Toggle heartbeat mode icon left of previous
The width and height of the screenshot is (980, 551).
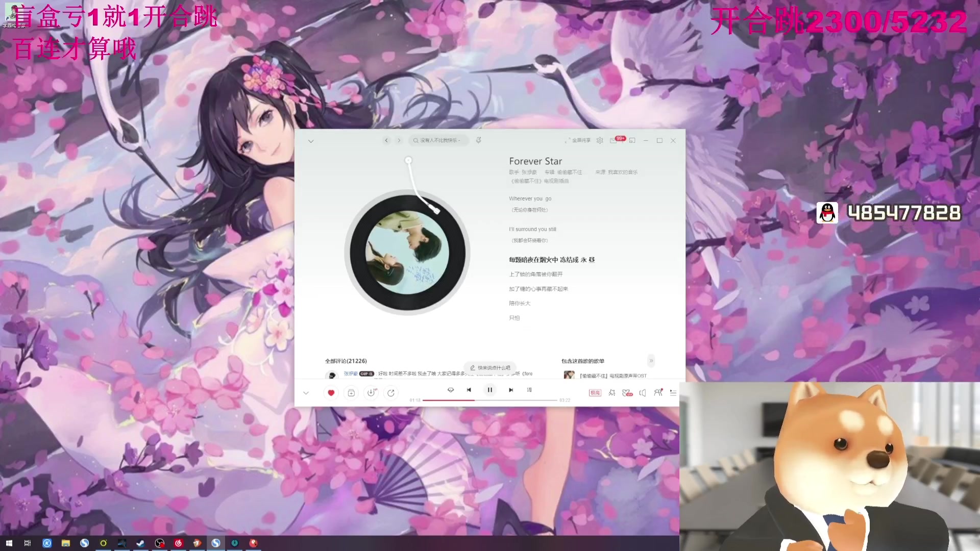(x=451, y=390)
